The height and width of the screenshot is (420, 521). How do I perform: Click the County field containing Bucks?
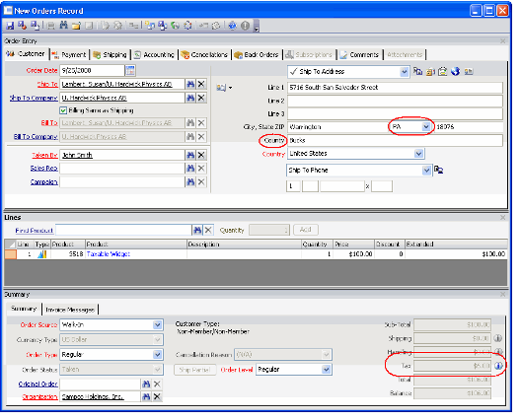[x=395, y=140]
